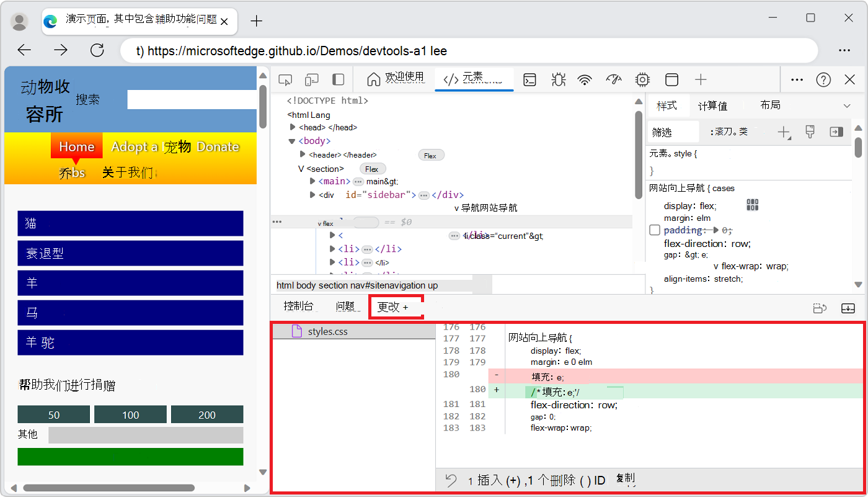Click the plus More tools icon
Screen dimensions: 868x497
tap(701, 79)
